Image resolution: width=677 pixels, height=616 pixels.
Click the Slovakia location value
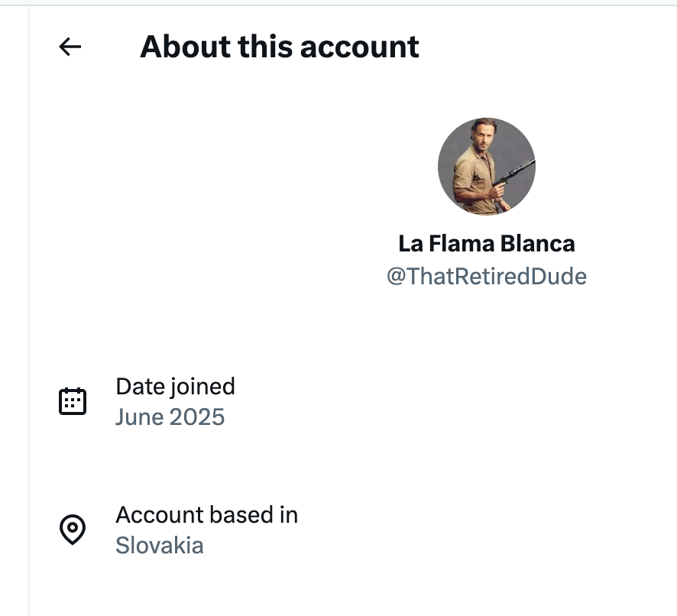point(160,546)
